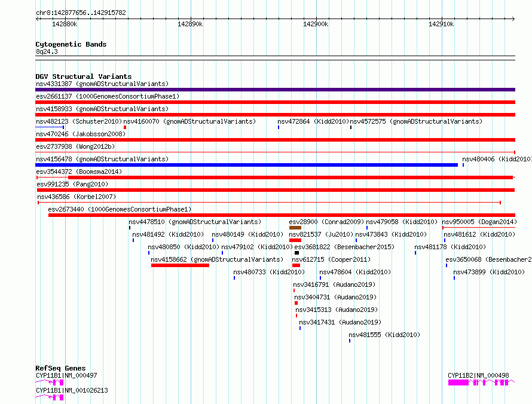Select the CYP11B2|NM_000498 gene label
The height and width of the screenshot is (404, 532).
pyautogui.click(x=478, y=375)
